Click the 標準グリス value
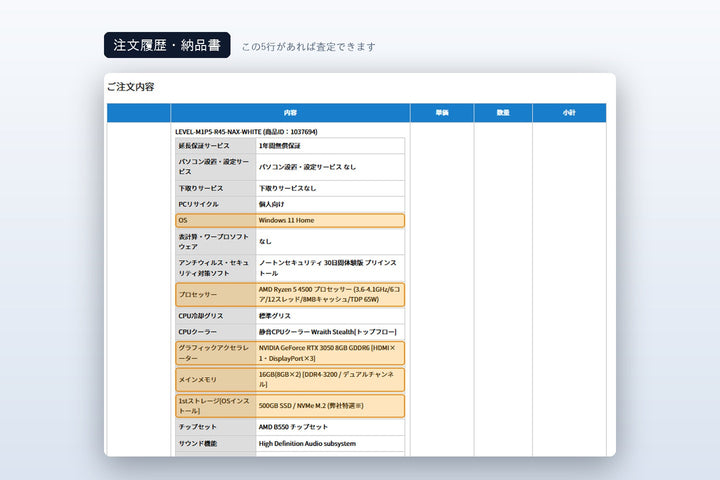The image size is (720, 480). click(x=275, y=316)
